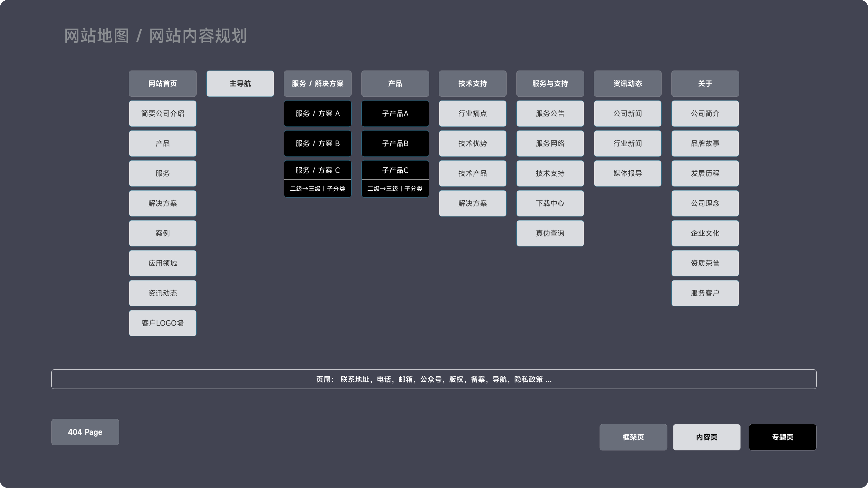Select the 服务 / 方案 A node

click(317, 113)
